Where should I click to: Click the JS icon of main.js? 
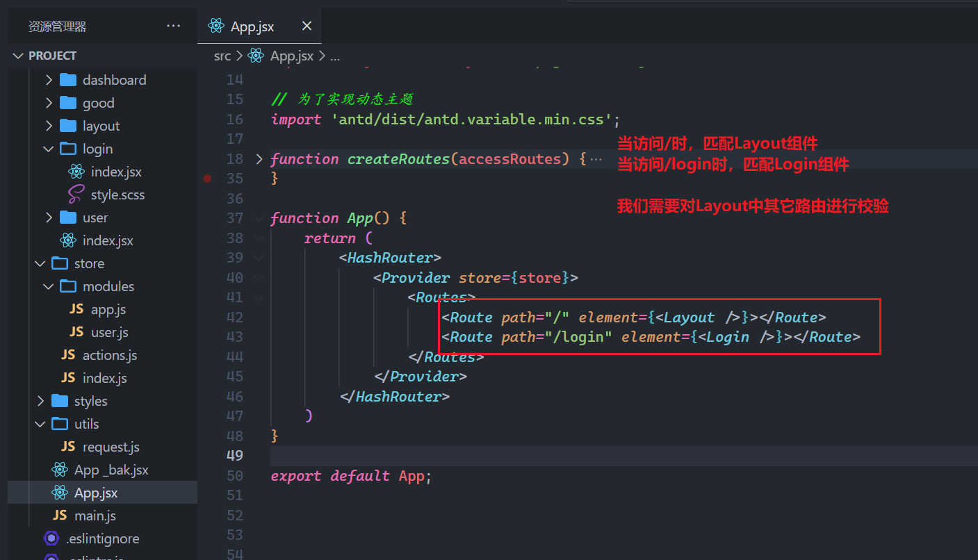[60, 516]
